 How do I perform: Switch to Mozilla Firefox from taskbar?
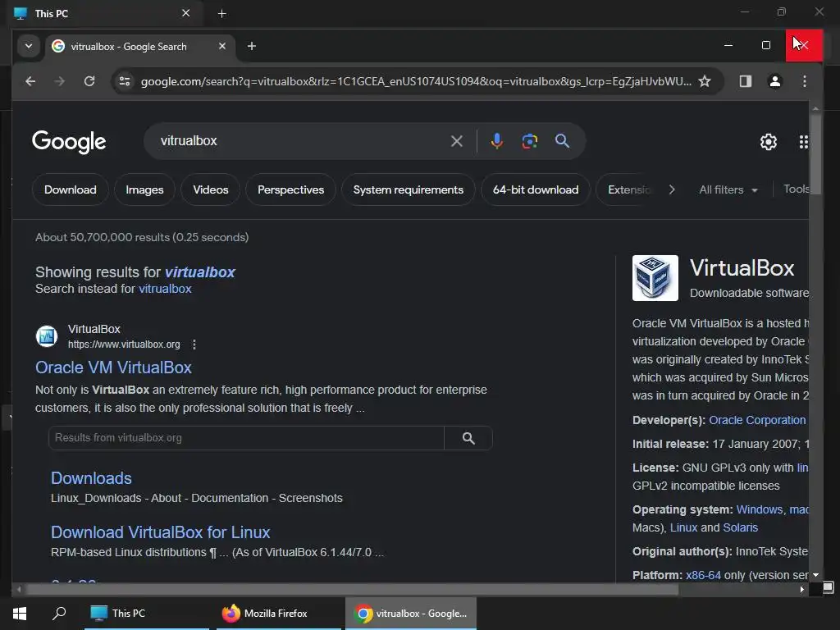tap(278, 614)
